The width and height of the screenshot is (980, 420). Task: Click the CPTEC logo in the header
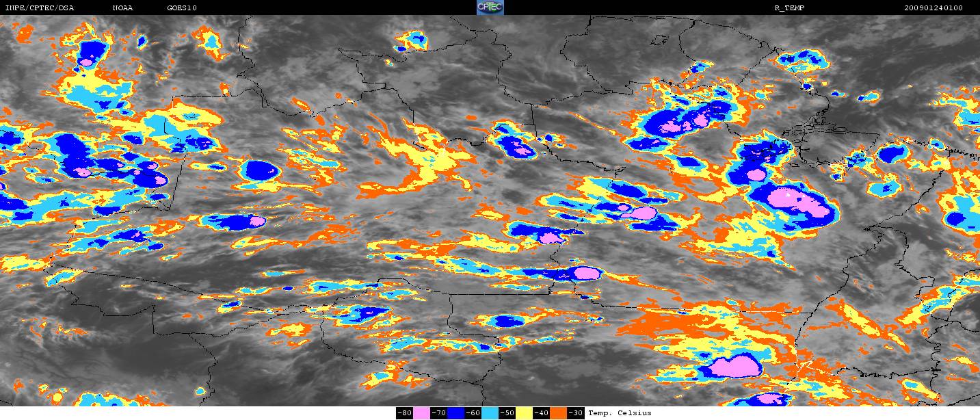tap(490, 8)
